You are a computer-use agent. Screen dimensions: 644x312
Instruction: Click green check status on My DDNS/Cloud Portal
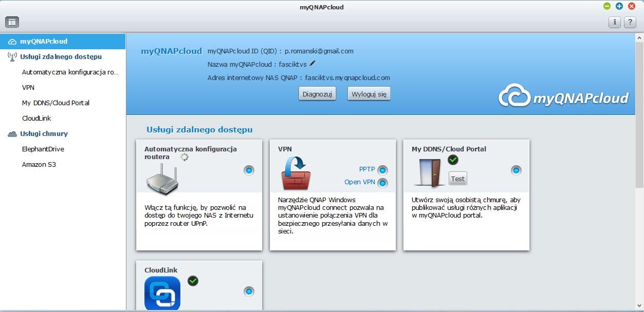pyautogui.click(x=453, y=160)
